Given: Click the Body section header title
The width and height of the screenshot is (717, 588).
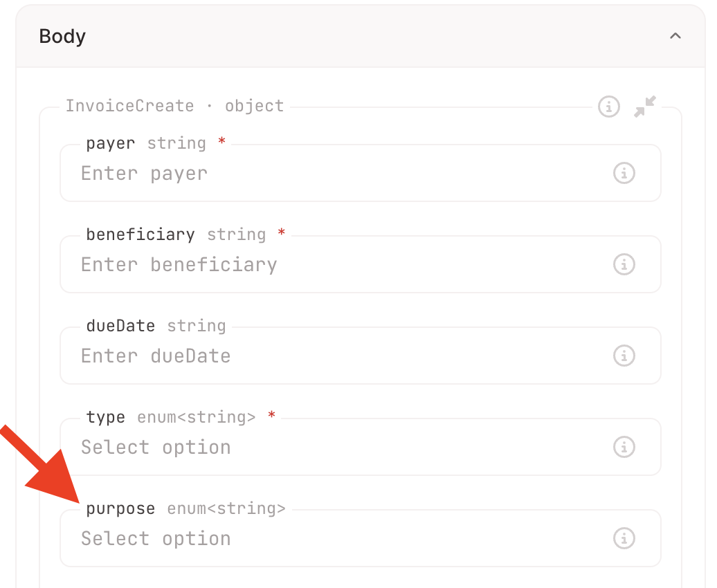Looking at the screenshot, I should 62,36.
